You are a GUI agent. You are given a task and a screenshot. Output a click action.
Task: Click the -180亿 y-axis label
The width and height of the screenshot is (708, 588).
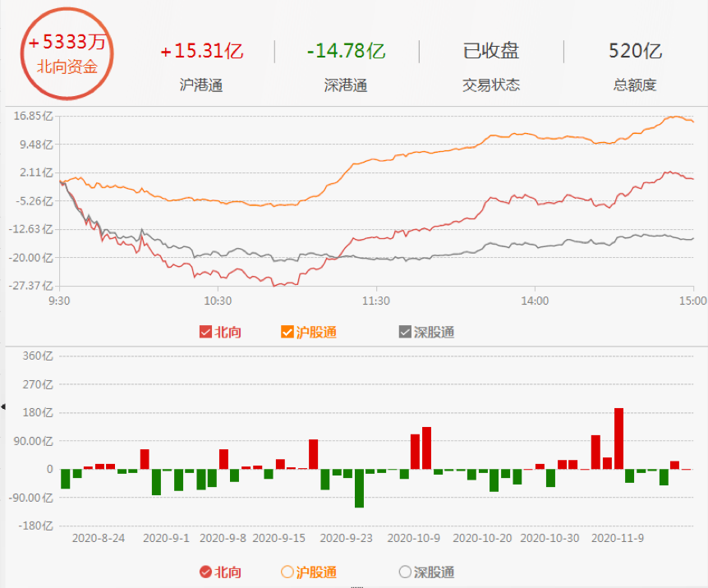click(x=35, y=526)
